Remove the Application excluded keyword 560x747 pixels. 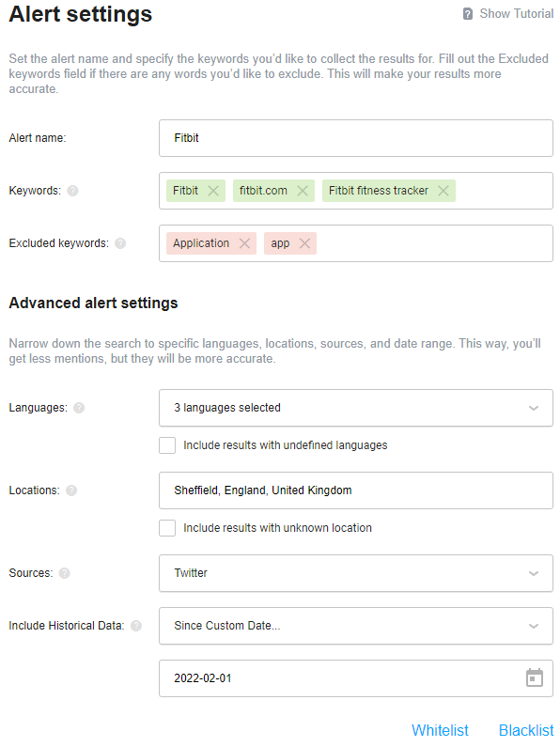point(244,243)
